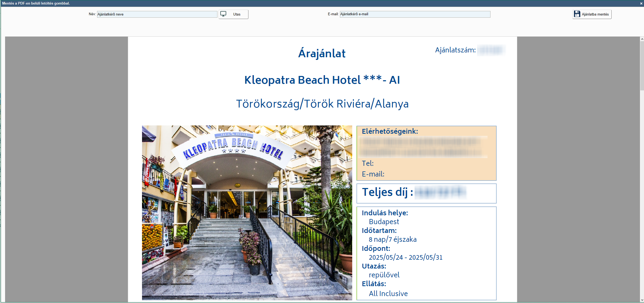Click the scrollbar down arrow

(642, 300)
